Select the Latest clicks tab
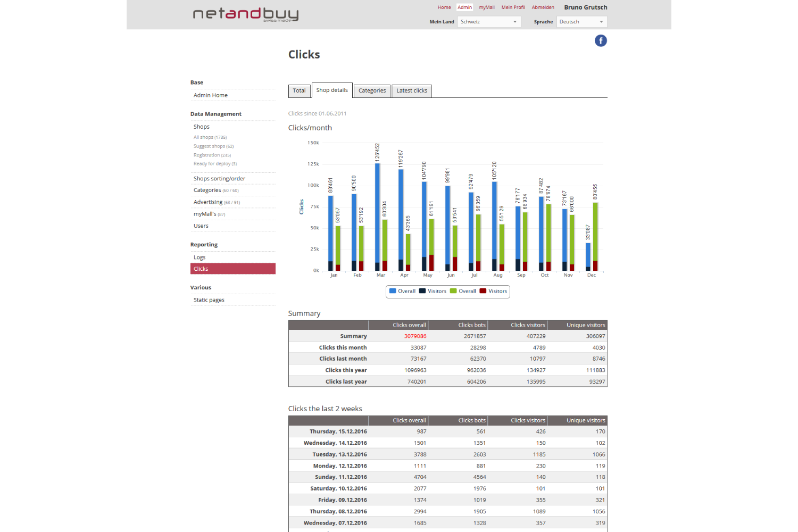Image resolution: width=798 pixels, height=532 pixels. 411,91
